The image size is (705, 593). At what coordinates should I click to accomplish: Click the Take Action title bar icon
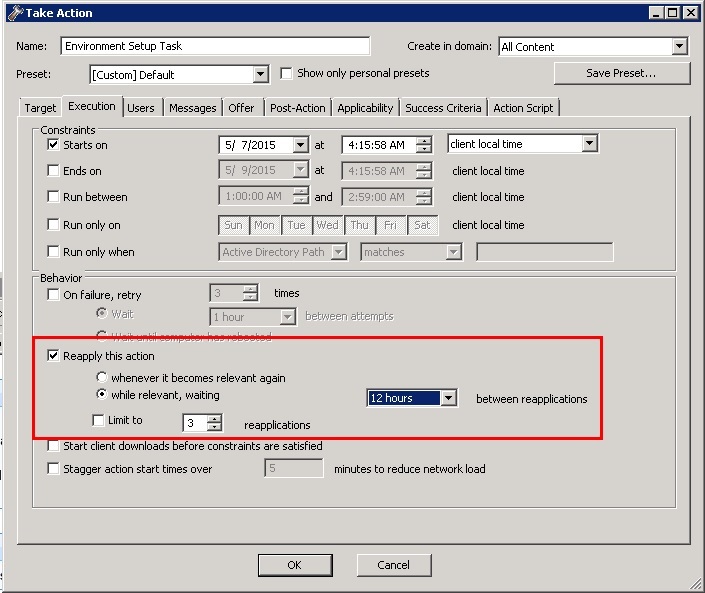(15, 13)
